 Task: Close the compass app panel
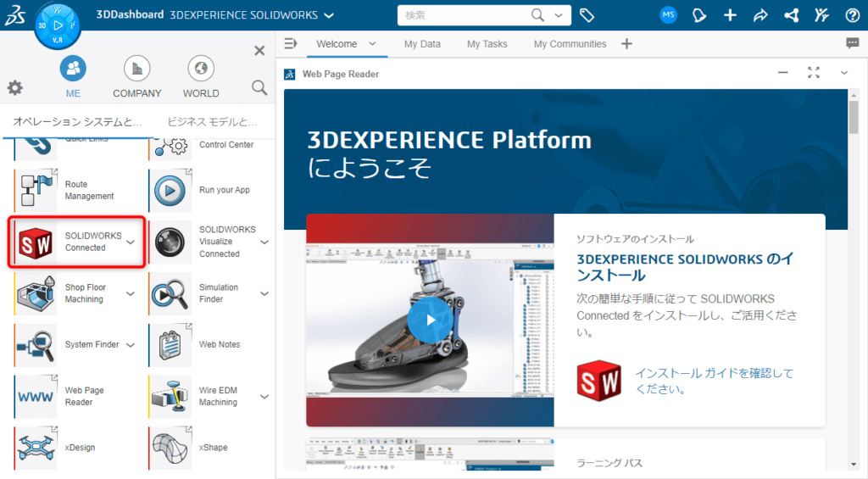[x=259, y=51]
